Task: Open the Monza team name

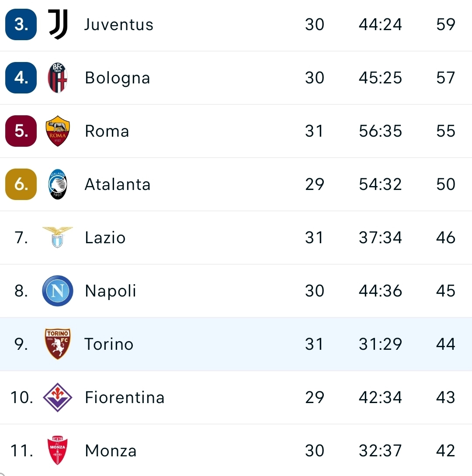Action: 111,451
